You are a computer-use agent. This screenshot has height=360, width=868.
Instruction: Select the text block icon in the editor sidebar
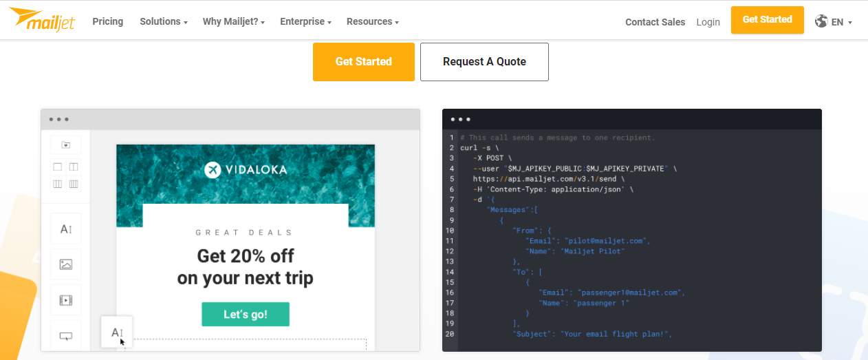tap(66, 229)
